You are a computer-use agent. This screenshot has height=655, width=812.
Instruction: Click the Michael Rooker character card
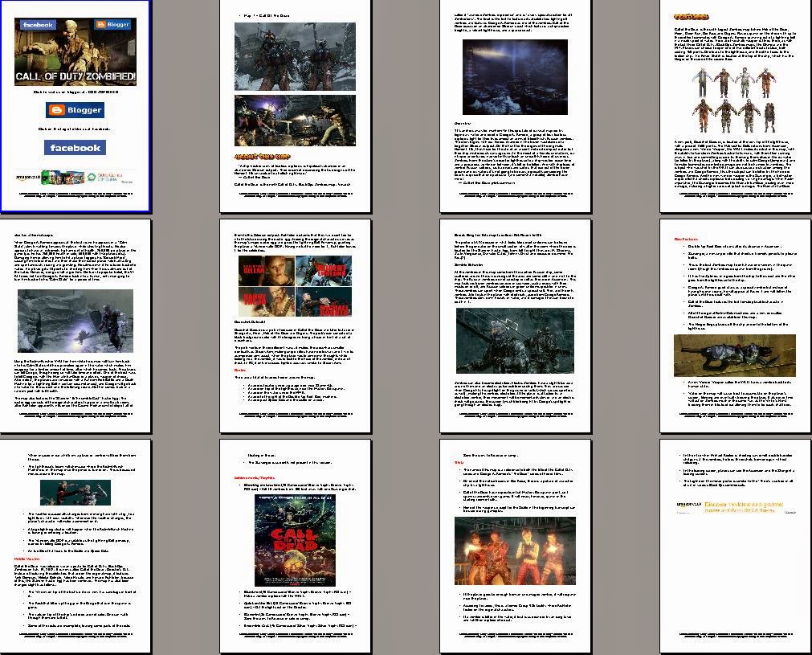pyautogui.click(x=324, y=302)
